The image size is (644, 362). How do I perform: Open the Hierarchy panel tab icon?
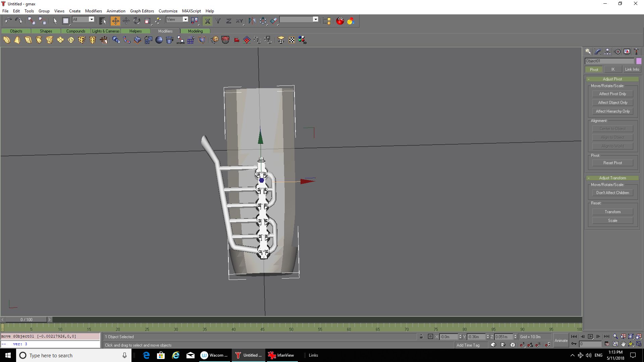(607, 52)
